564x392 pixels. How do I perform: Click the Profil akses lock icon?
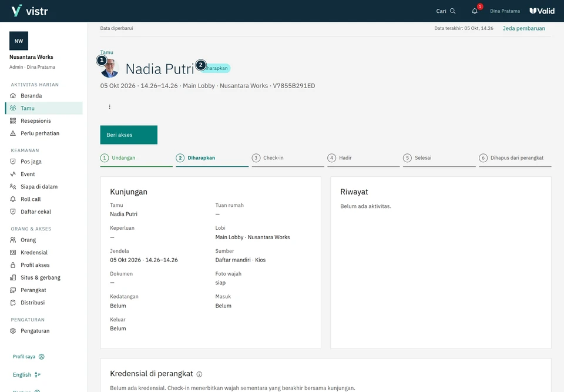[x=13, y=265]
